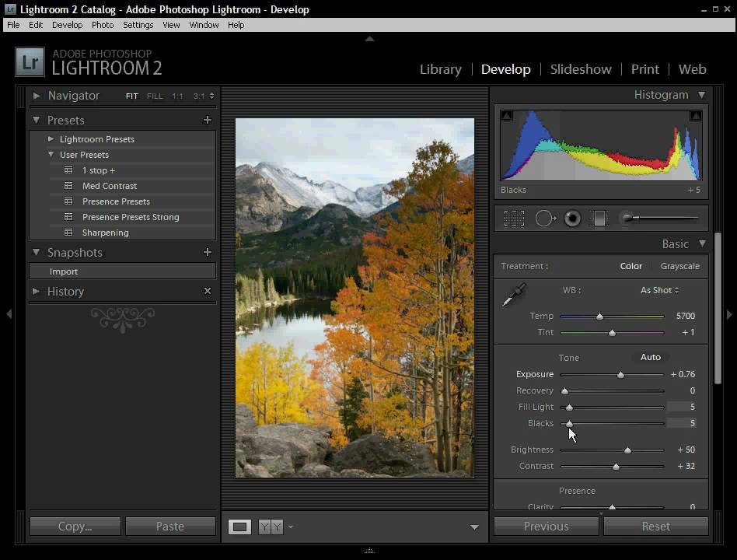The height and width of the screenshot is (560, 737).
Task: Add a new preset with plus icon
Action: 208,120
